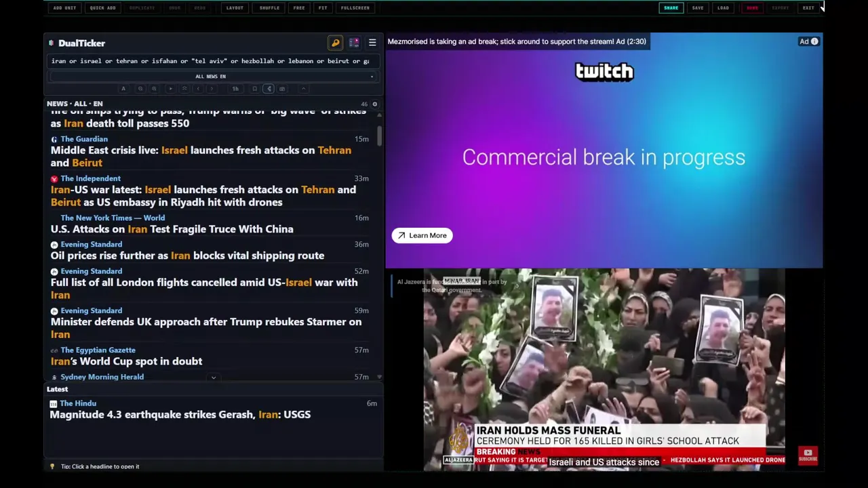Toggle the highlighted keyword icon in ticker toolbar
868x488 pixels.
coord(269,89)
